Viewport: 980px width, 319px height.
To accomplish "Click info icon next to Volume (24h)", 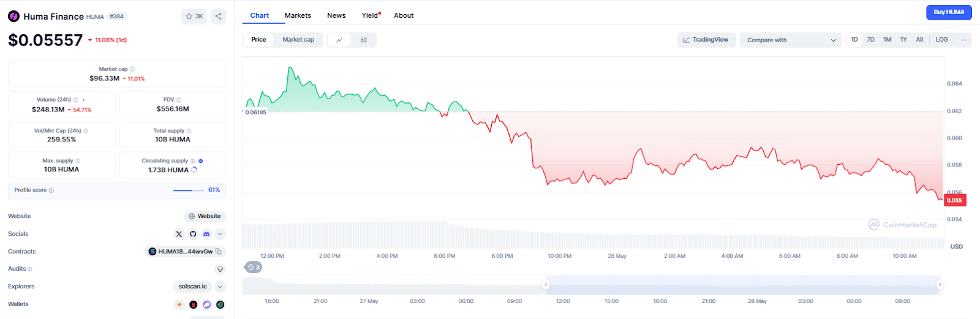I will [x=76, y=100].
